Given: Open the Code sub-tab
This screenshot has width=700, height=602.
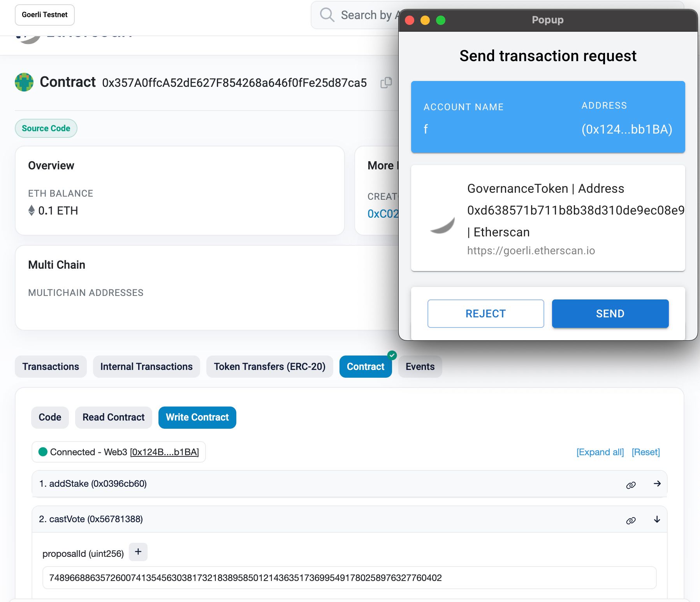Looking at the screenshot, I should 50,417.
